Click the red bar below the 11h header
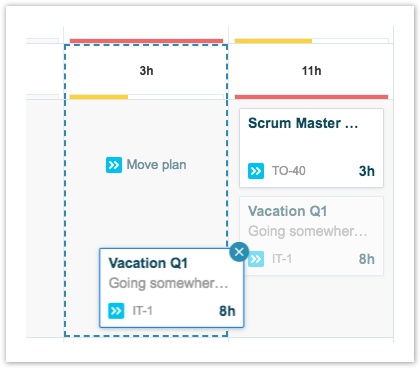The width and height of the screenshot is (420, 368). [311, 97]
